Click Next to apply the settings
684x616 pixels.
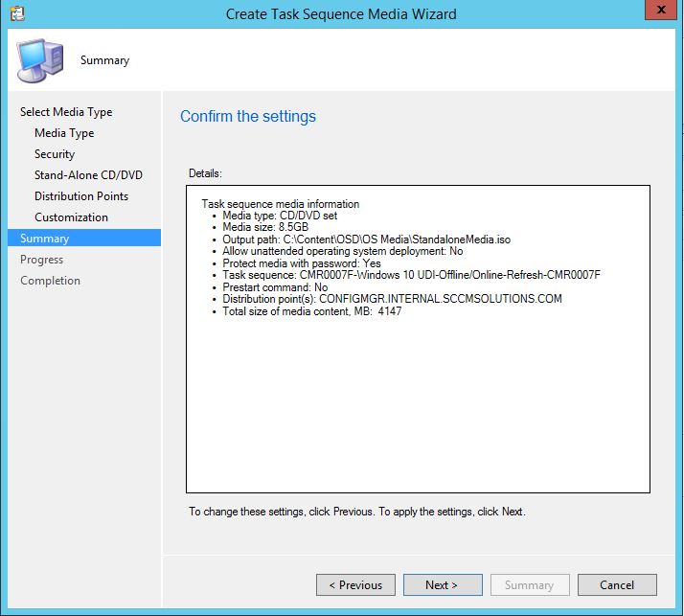pyautogui.click(x=442, y=585)
